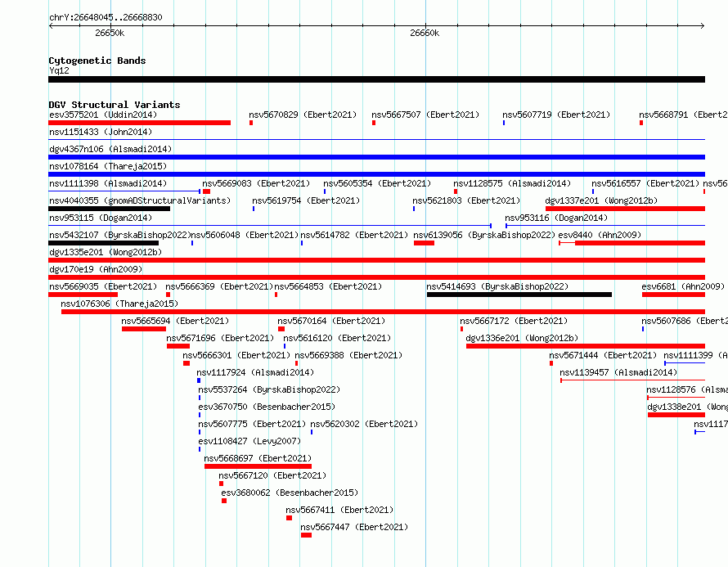Click nsv5671696 (Ebert2021) label

[x=220, y=338]
